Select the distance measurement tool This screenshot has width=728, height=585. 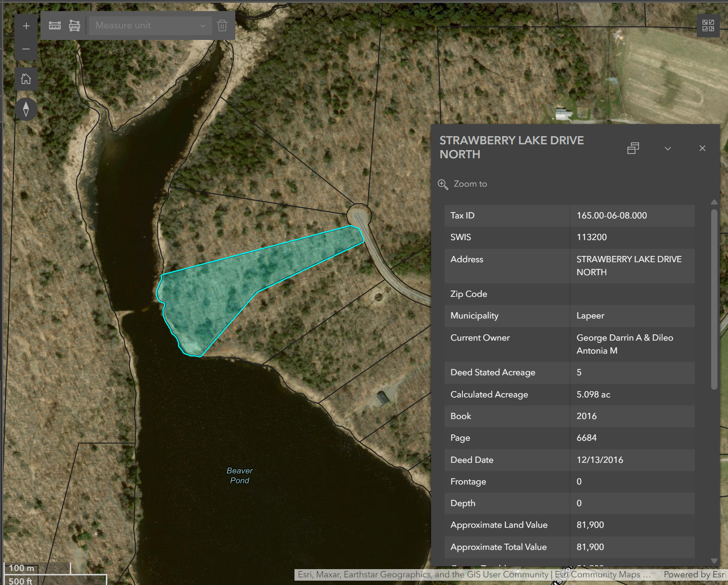point(55,25)
